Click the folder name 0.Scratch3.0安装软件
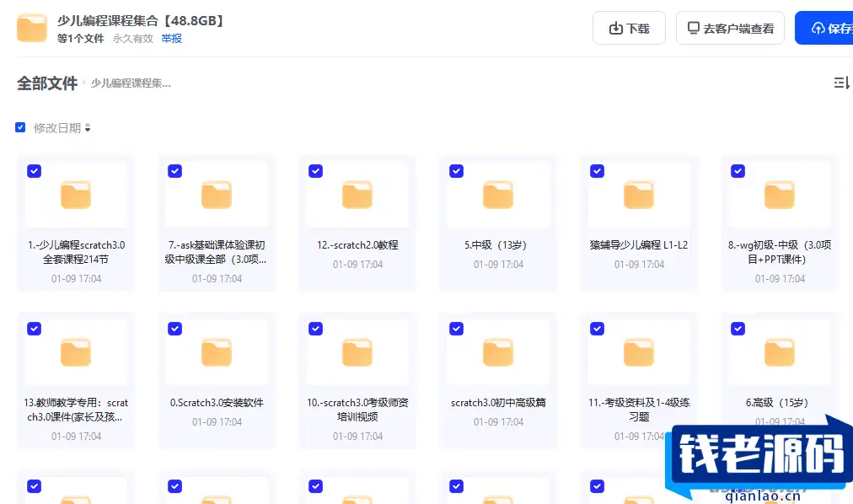 217,403
